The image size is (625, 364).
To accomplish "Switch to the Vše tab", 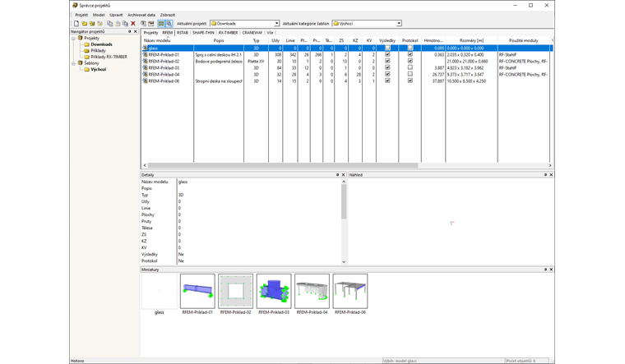I will coord(270,33).
